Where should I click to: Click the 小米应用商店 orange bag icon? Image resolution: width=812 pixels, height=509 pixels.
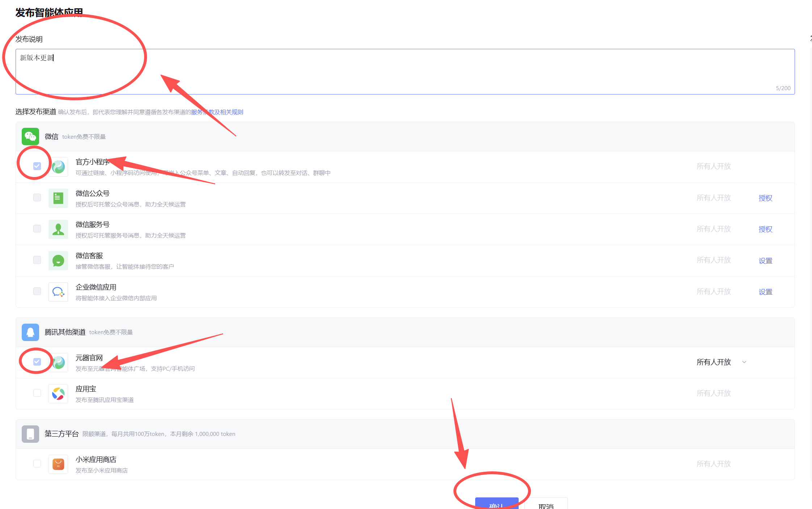[58, 464]
